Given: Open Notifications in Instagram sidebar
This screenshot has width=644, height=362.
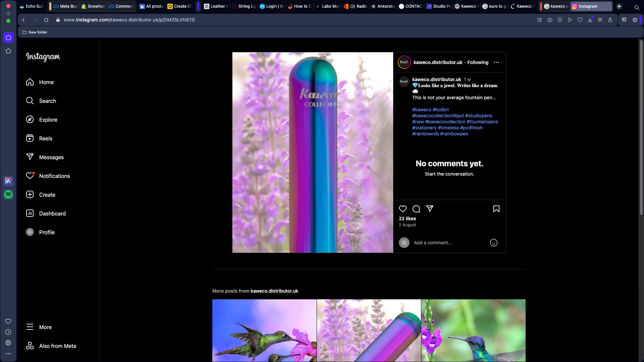Looking at the screenshot, I should coord(48,176).
